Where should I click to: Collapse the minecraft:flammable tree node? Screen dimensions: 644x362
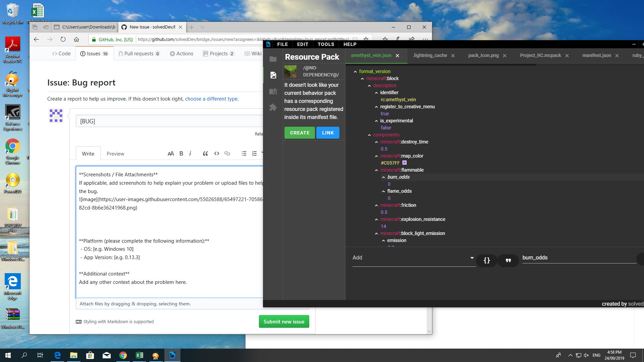376,170
